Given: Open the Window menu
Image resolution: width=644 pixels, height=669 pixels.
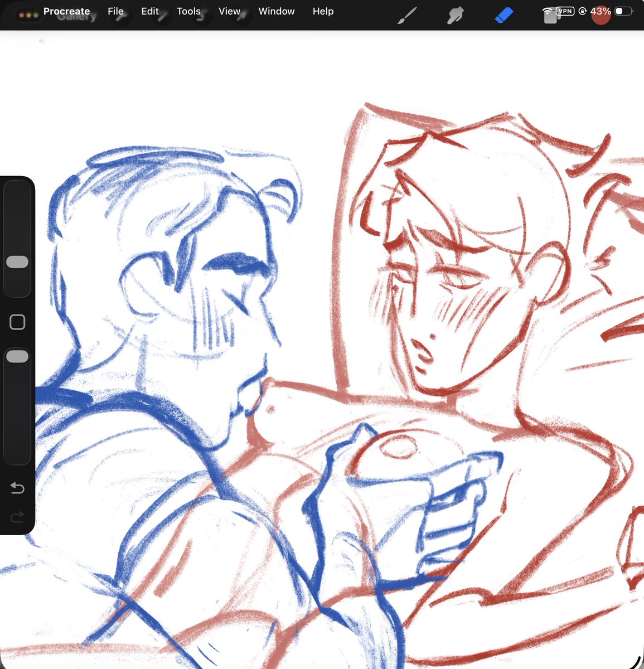Looking at the screenshot, I should (x=277, y=11).
